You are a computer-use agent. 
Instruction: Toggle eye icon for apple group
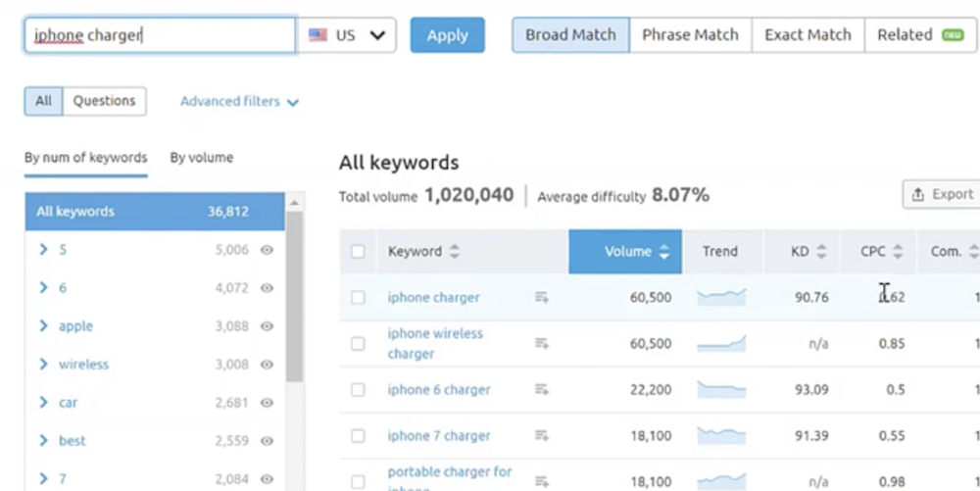click(x=267, y=326)
